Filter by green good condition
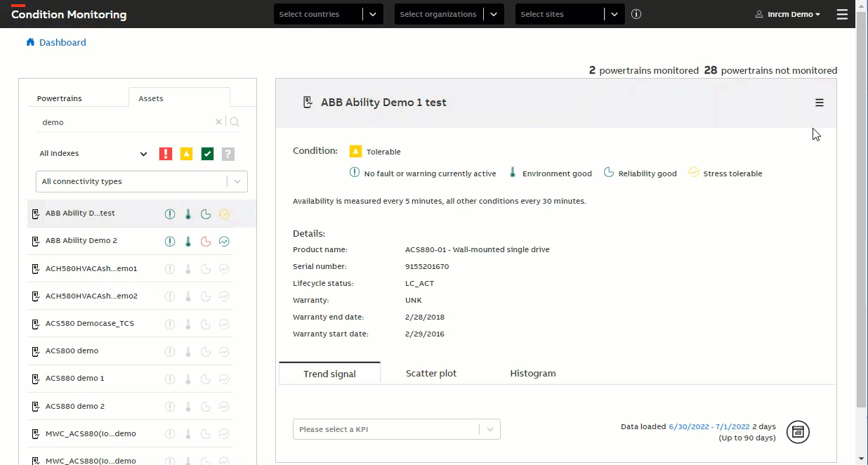868x465 pixels. click(207, 154)
